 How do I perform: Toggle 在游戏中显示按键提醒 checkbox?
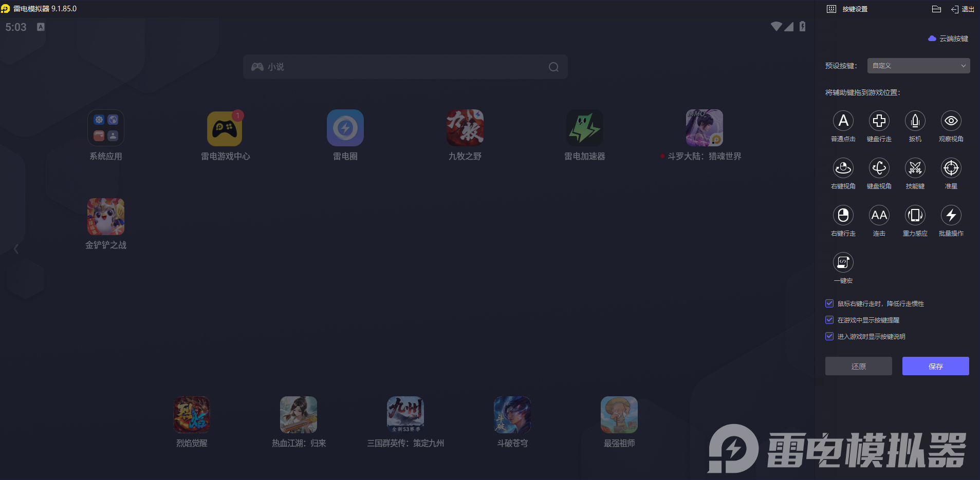(829, 320)
